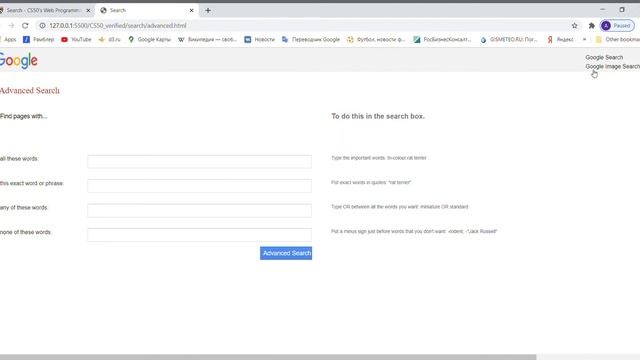Open the Apps bookmark

click(x=8, y=40)
